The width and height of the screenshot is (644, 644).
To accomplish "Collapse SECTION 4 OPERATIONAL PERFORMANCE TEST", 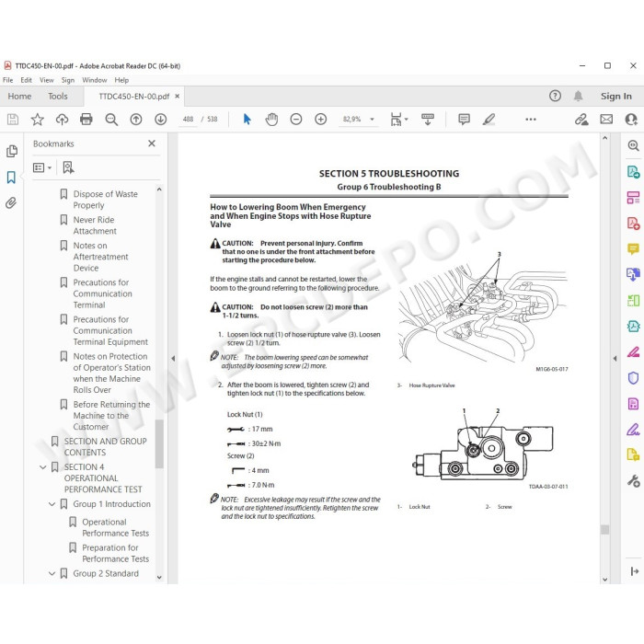I will click(42, 467).
